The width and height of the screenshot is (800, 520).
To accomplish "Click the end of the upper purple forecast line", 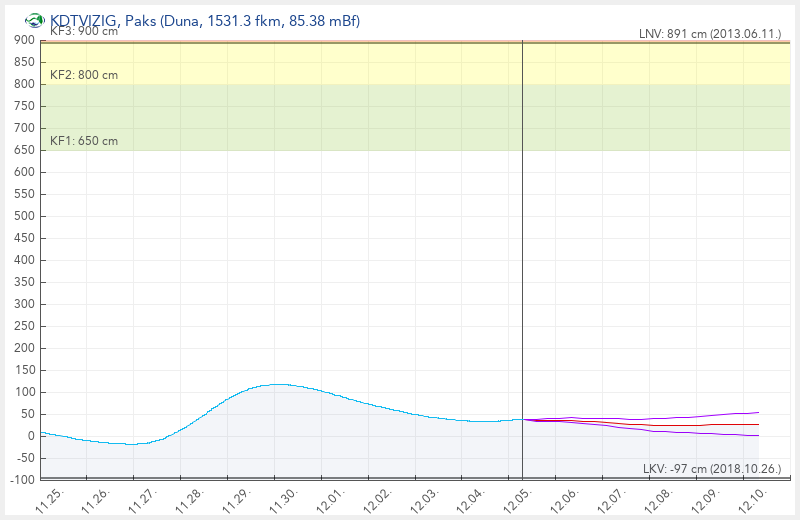I will coord(758,412).
